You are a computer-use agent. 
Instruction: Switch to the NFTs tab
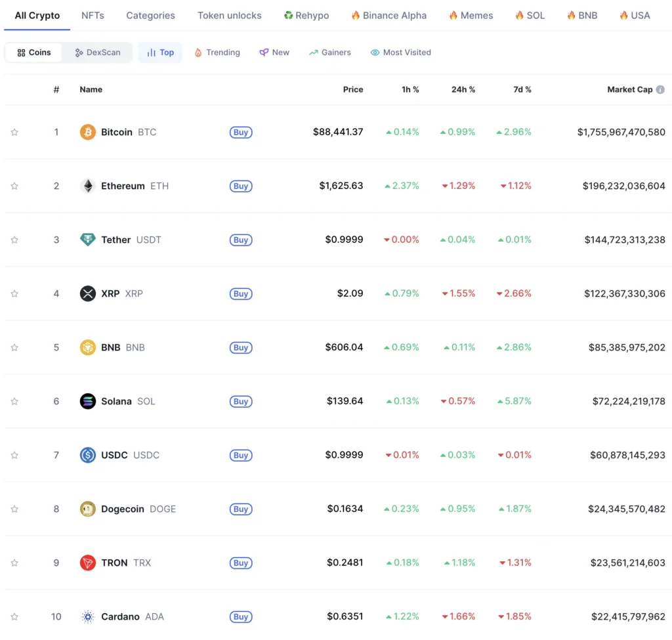[x=92, y=15]
